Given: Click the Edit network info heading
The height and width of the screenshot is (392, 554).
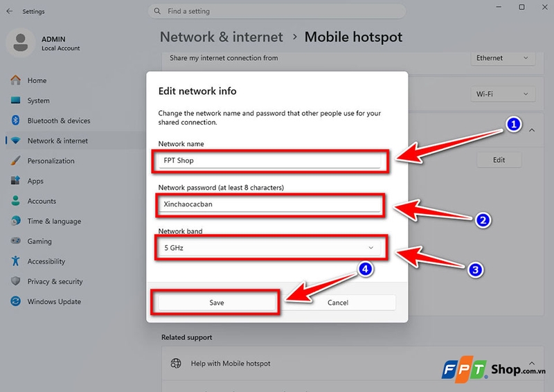Looking at the screenshot, I should [x=197, y=91].
